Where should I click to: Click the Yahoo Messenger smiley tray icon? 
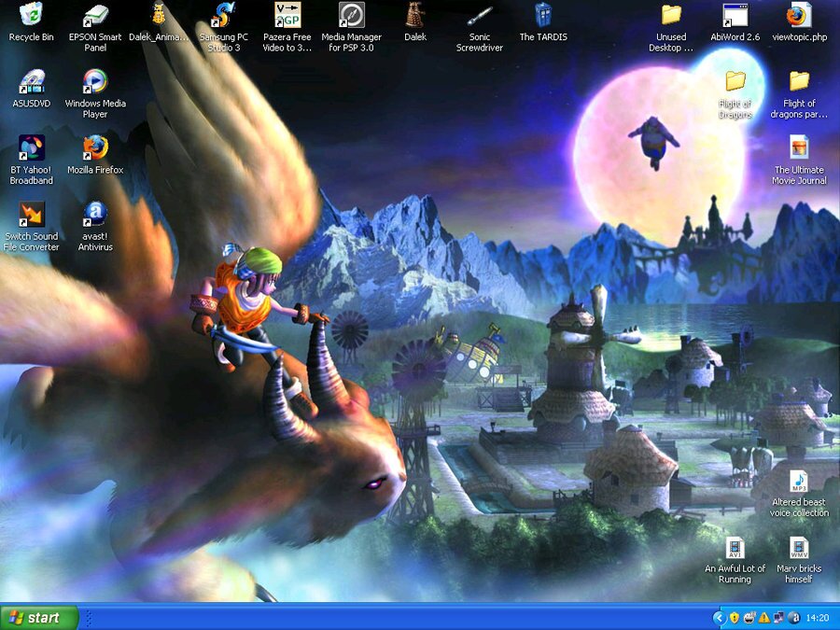pos(749,618)
